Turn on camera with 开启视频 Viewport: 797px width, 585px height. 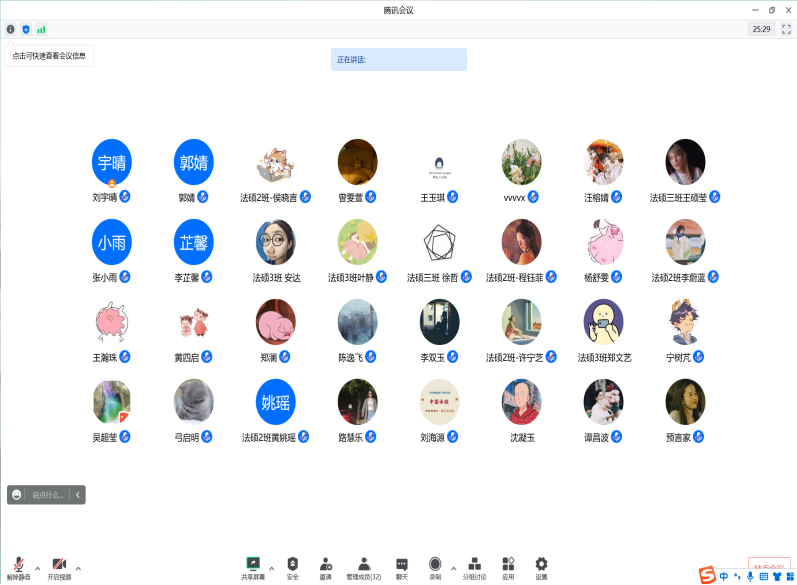(x=59, y=568)
